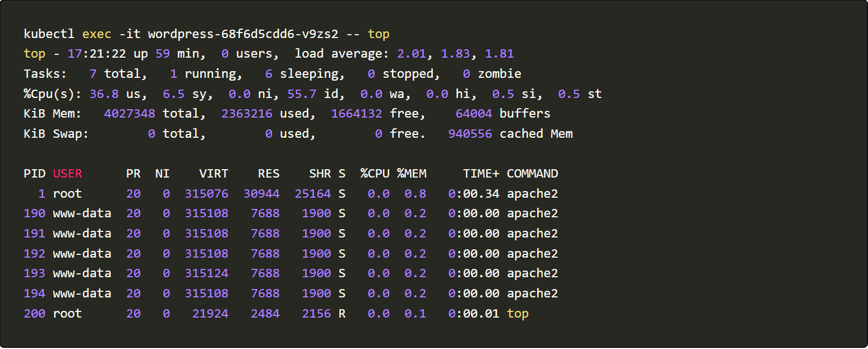Viewport: 868px width, 349px height.
Task: Click the VIRT value 315124
Action: (206, 273)
